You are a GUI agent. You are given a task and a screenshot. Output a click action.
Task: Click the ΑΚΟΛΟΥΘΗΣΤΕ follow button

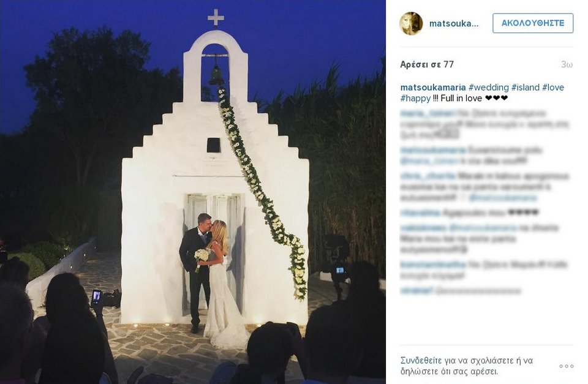[533, 23]
